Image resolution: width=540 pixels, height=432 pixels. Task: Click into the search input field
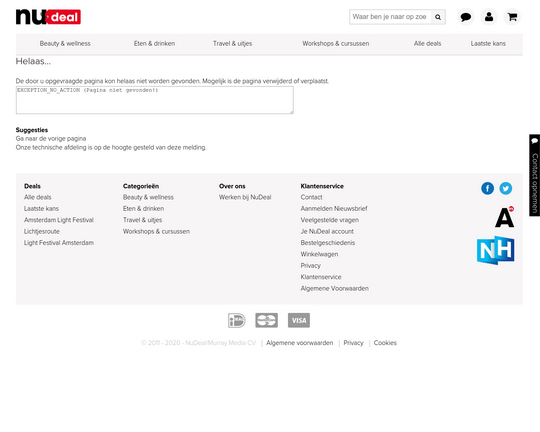click(390, 17)
